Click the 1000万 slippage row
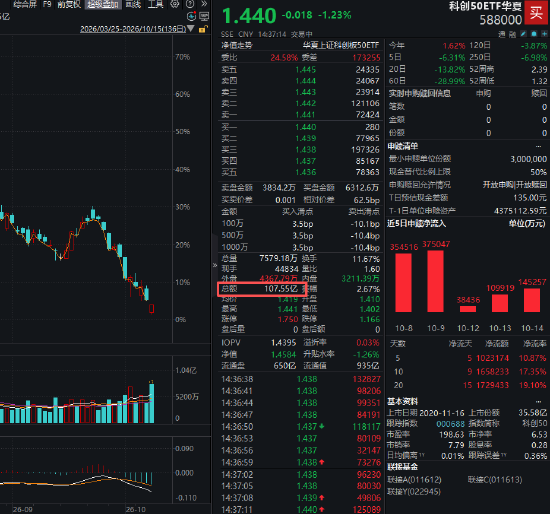 coord(301,247)
